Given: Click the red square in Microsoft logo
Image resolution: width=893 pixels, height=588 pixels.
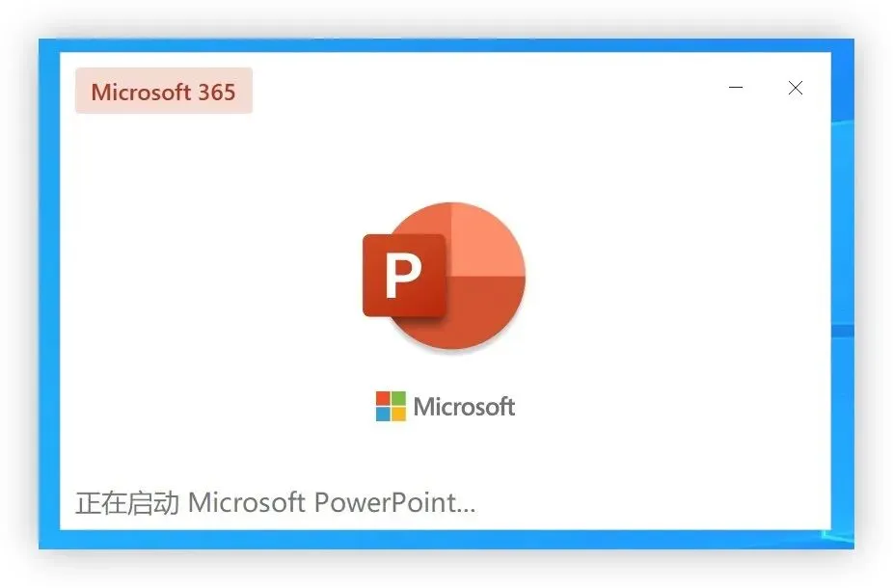Looking at the screenshot, I should click(x=383, y=398).
